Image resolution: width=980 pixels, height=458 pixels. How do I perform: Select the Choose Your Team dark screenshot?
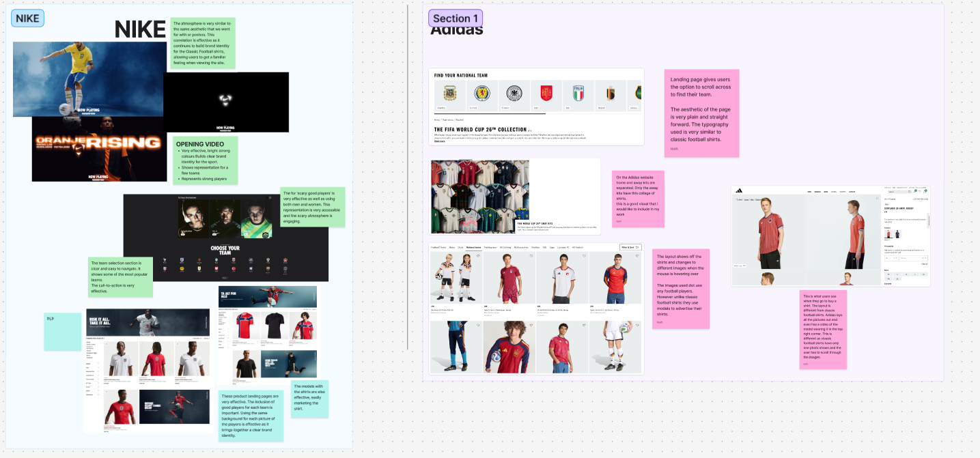(225, 238)
